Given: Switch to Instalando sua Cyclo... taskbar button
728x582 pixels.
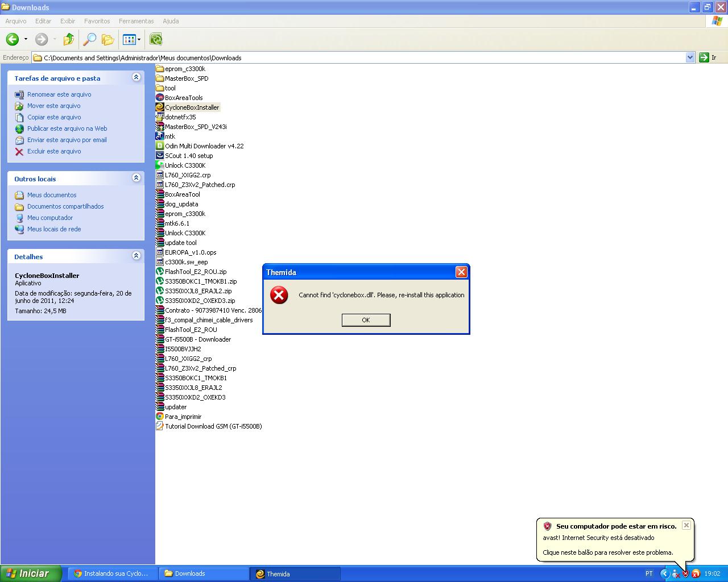Looking at the screenshot, I should tap(113, 573).
